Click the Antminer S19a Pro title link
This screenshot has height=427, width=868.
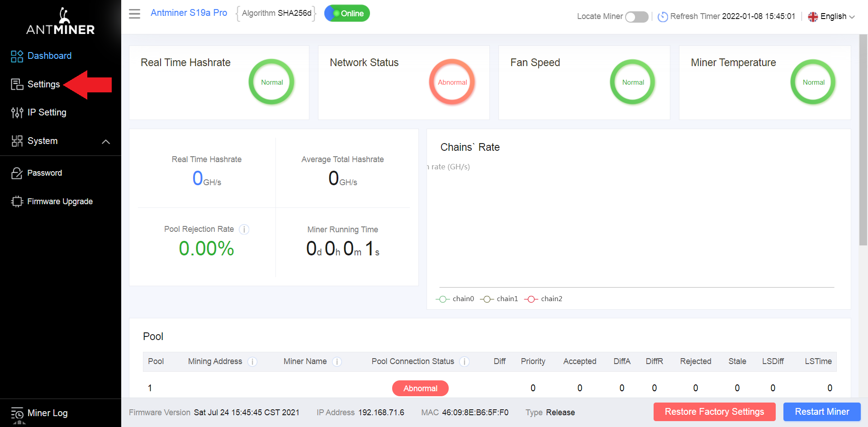tap(189, 13)
